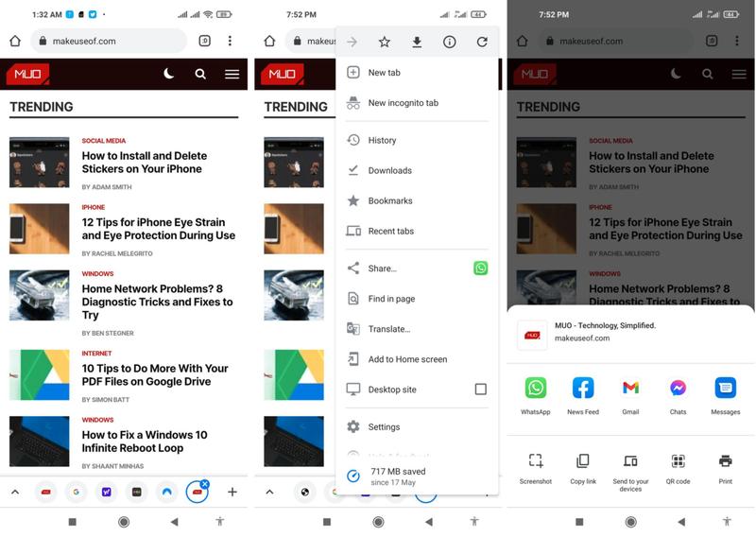The image size is (756, 537).
Task: Open three-dot menu in left phone
Action: pyautogui.click(x=230, y=41)
